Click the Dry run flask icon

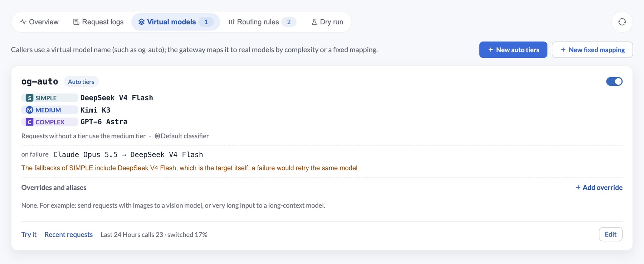(x=314, y=22)
